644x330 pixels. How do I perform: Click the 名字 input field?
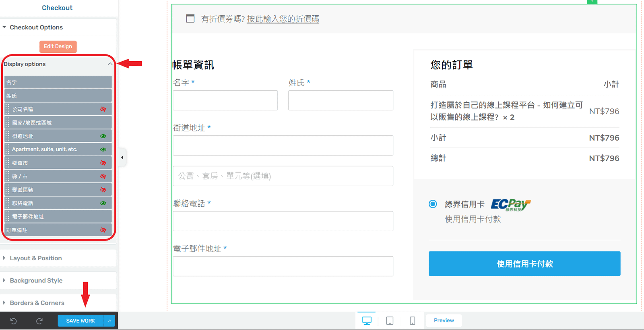pyautogui.click(x=225, y=100)
